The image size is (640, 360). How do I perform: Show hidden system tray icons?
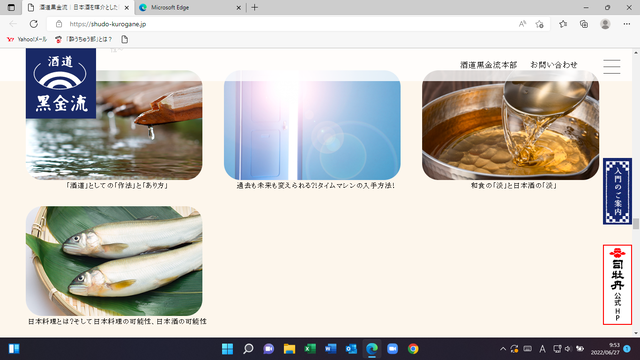[503, 349]
